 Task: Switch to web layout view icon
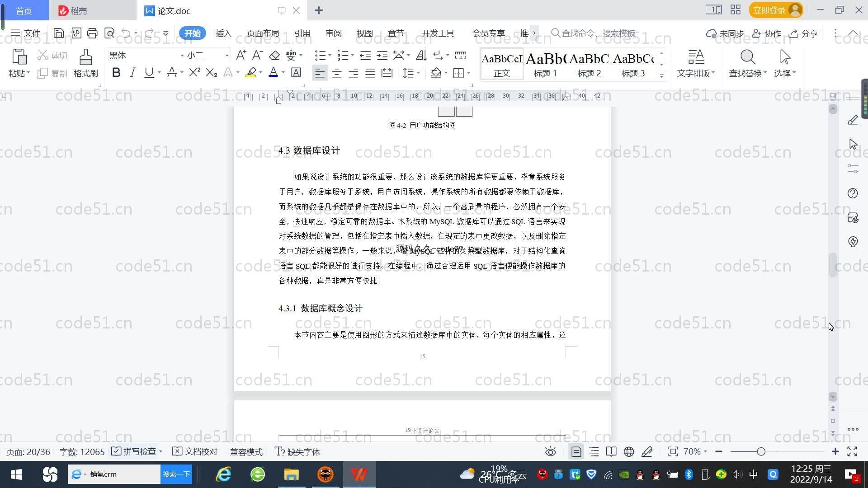click(629, 451)
